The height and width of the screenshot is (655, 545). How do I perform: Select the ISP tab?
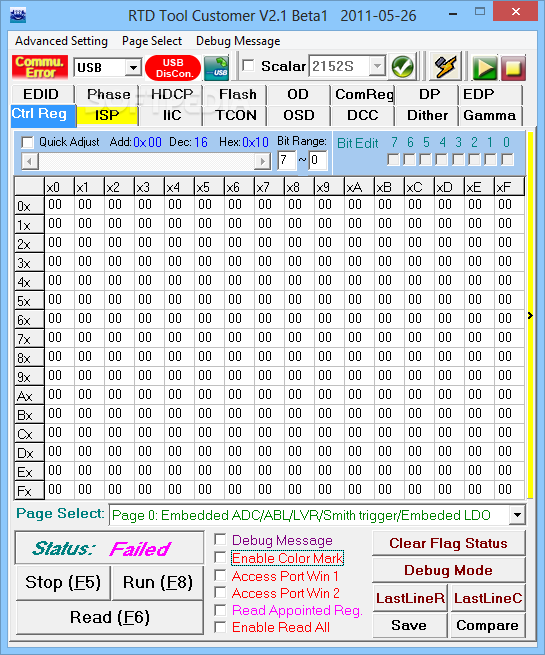[107, 115]
